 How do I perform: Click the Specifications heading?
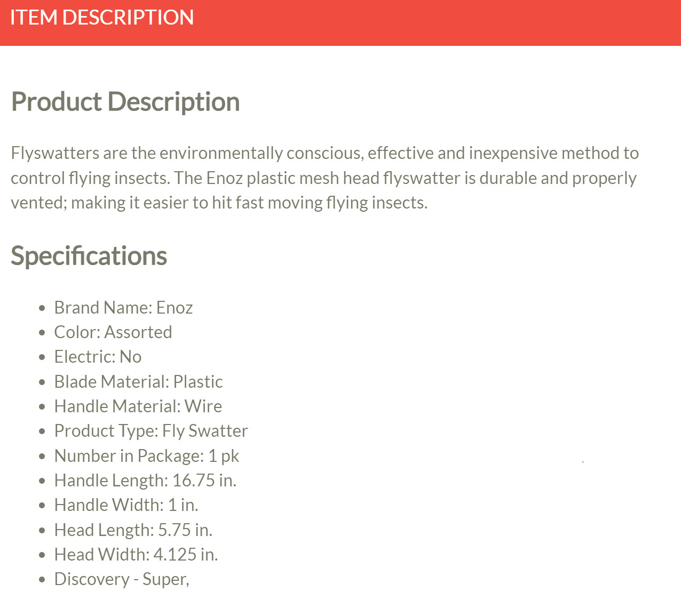click(x=89, y=256)
